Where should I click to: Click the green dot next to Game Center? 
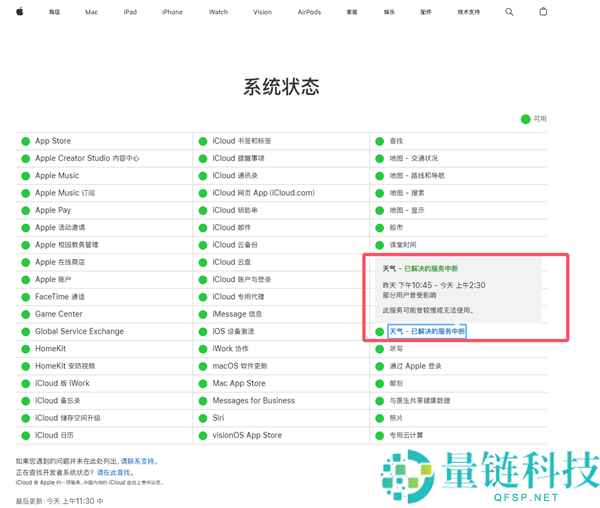click(26, 314)
